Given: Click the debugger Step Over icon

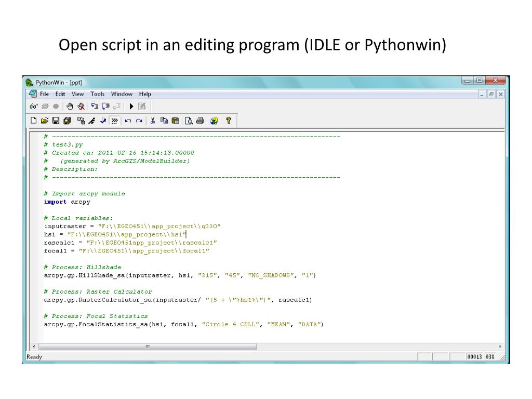Looking at the screenshot, I should 105,107.
